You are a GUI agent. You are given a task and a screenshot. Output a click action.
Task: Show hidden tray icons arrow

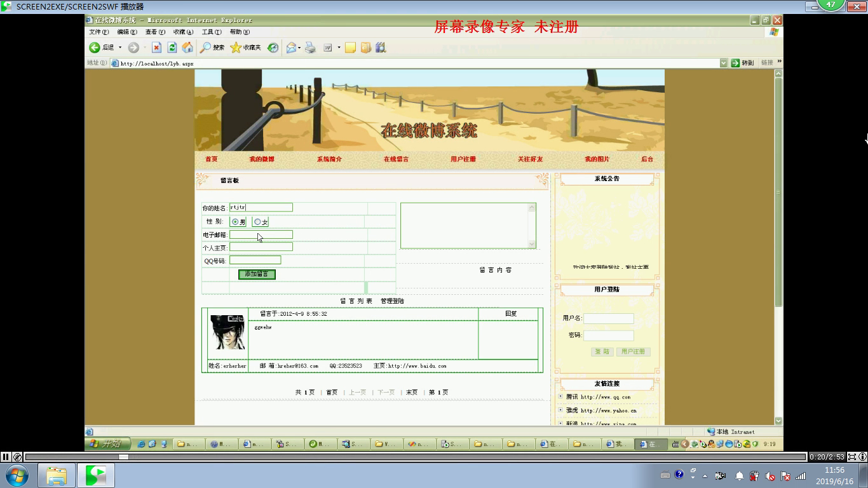point(704,475)
